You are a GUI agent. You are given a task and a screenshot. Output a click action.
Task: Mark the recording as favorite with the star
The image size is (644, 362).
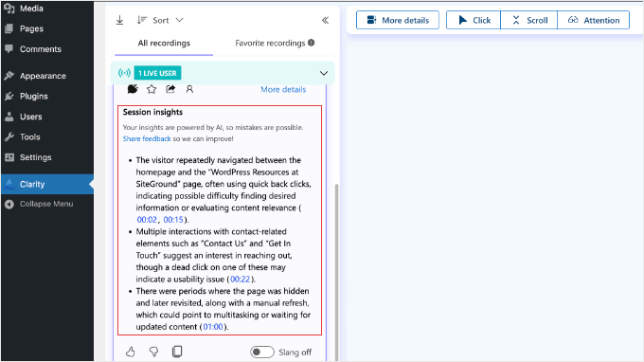tap(152, 89)
